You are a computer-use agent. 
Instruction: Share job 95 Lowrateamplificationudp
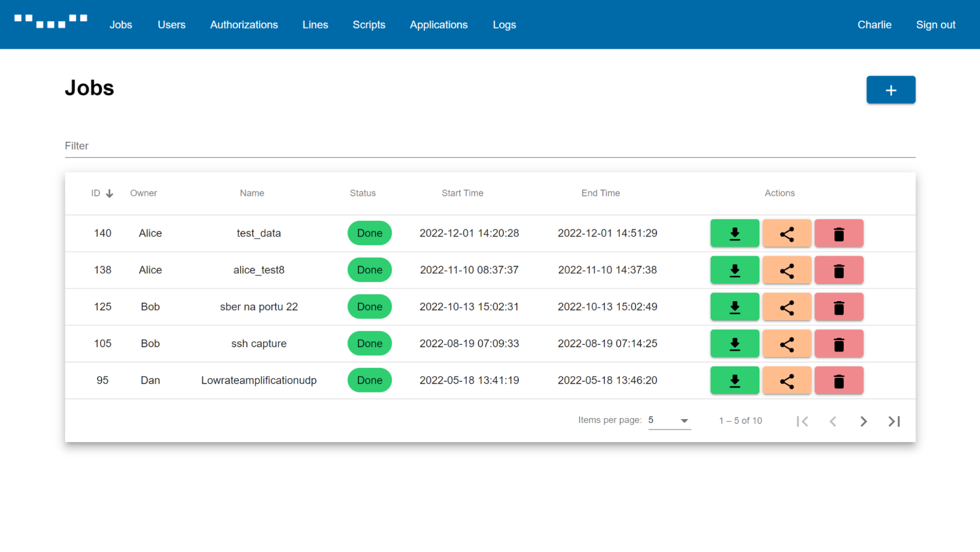tap(787, 380)
